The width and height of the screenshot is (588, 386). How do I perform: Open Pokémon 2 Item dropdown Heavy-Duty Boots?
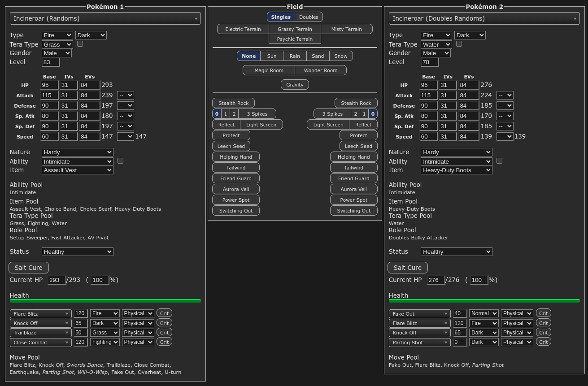[x=457, y=170]
